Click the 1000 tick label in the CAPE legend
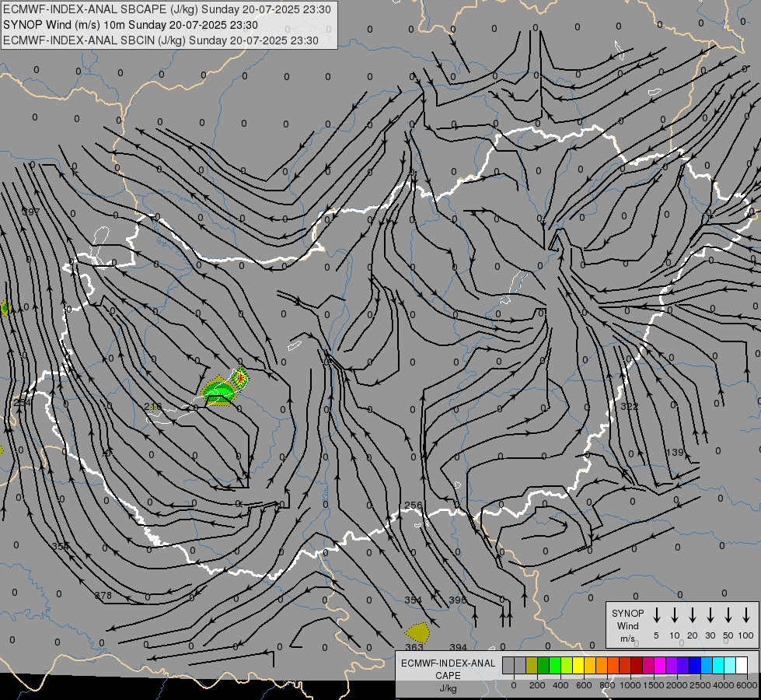The height and width of the screenshot is (700, 761). (x=630, y=685)
